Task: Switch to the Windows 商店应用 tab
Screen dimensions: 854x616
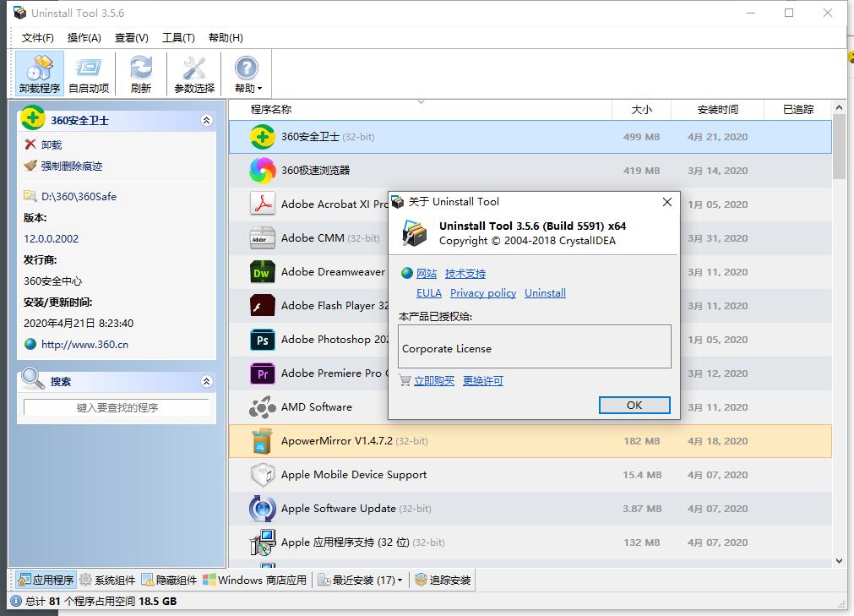Action: tap(255, 580)
